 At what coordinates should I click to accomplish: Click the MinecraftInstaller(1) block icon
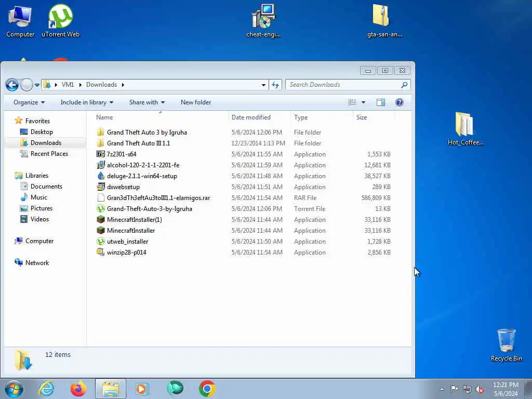point(100,220)
